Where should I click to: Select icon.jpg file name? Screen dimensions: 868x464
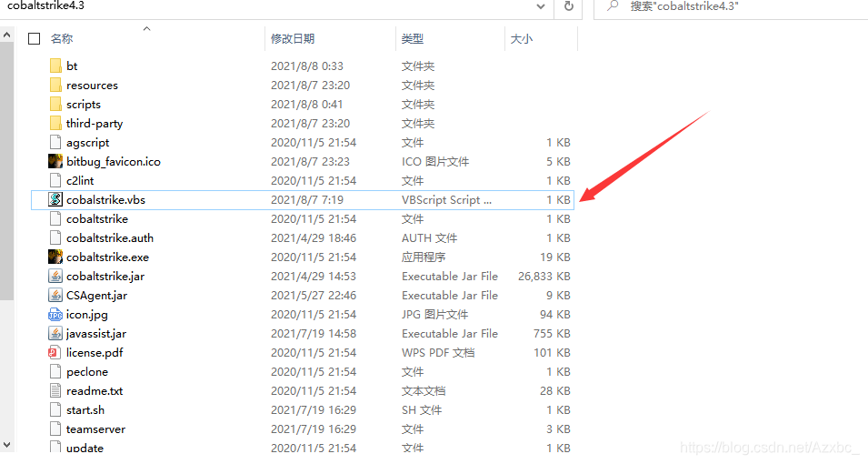pyautogui.click(x=87, y=315)
